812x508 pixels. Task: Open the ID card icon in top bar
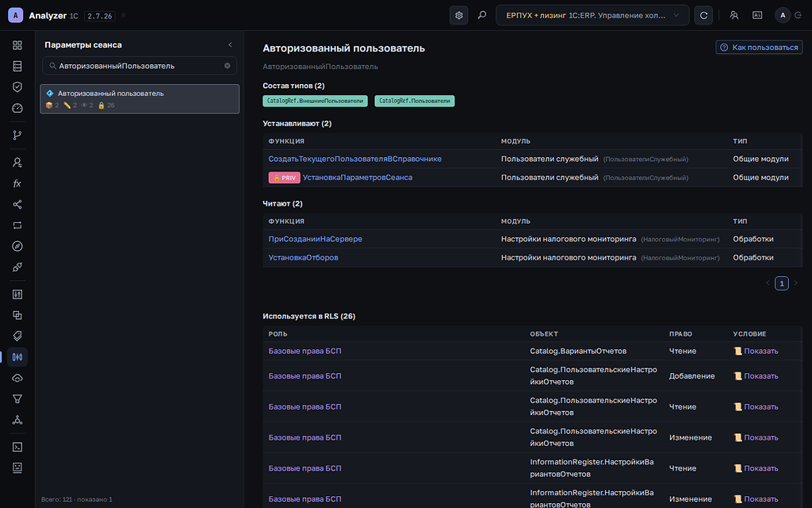(x=757, y=16)
